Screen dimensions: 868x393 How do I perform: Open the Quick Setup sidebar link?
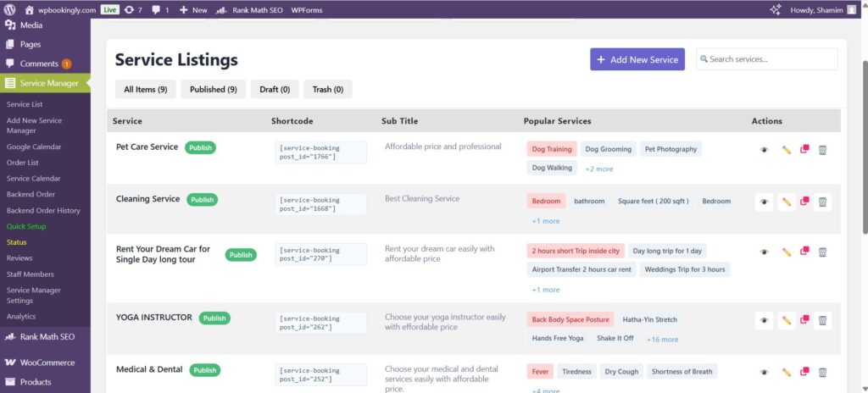pyautogui.click(x=26, y=226)
